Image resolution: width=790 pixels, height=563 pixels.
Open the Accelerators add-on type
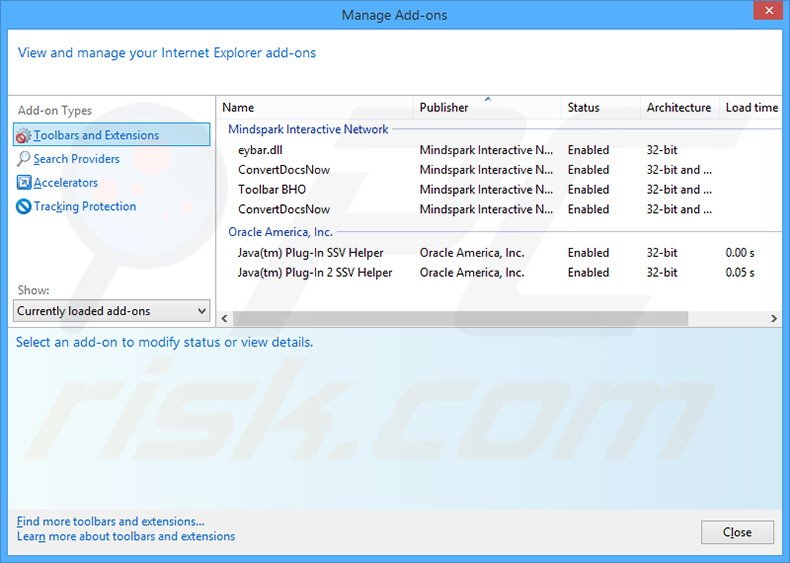[x=65, y=182]
